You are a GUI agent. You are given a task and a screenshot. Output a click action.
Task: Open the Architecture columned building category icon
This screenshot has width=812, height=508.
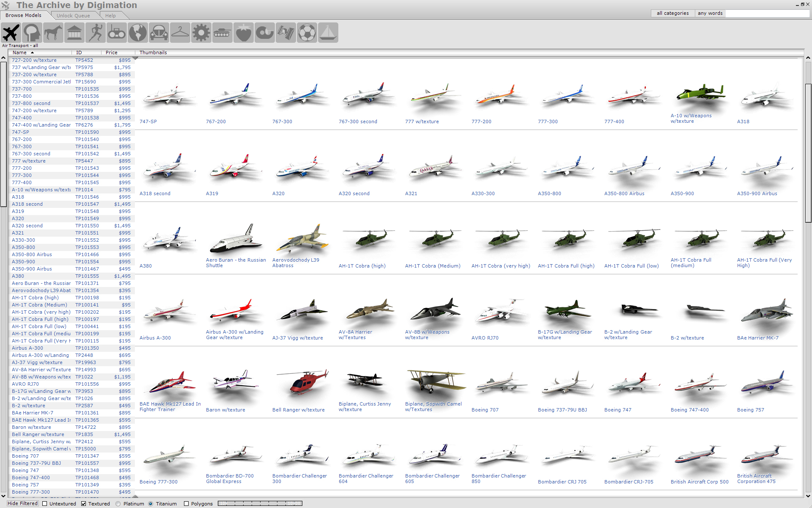(74, 33)
